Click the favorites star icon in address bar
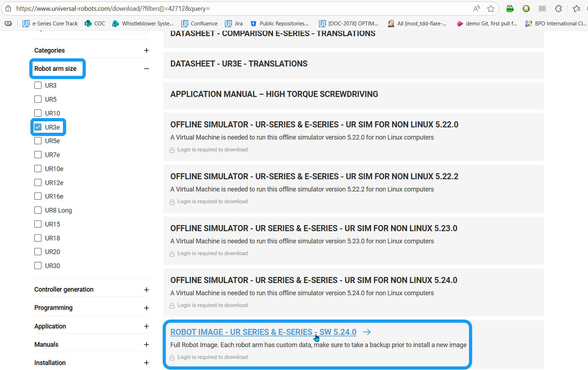The height and width of the screenshot is (370, 588). tap(491, 9)
